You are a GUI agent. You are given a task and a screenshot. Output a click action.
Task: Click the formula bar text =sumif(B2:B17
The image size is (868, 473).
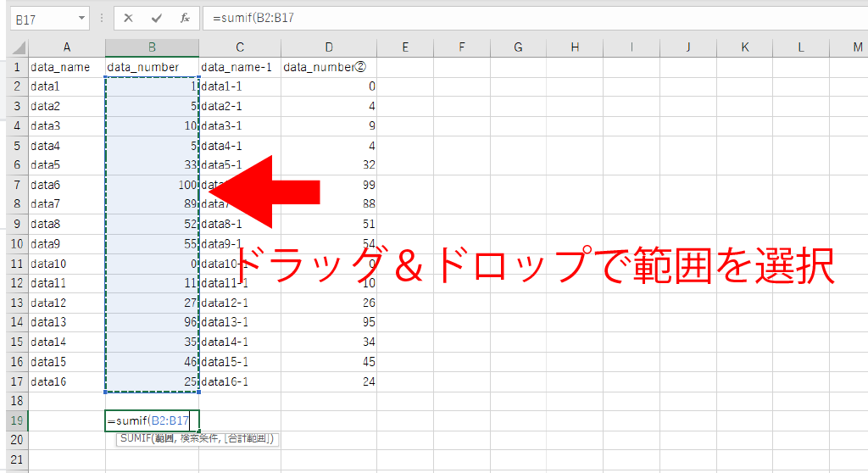(x=253, y=18)
